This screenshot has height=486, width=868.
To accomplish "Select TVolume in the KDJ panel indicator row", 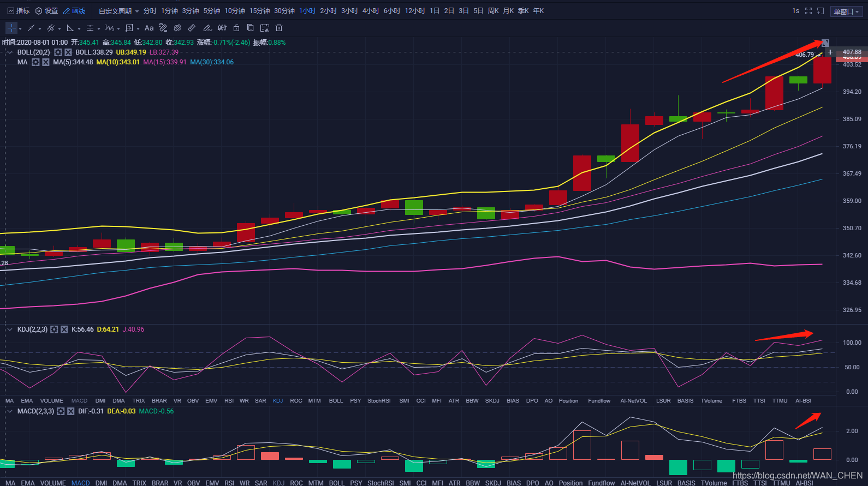I will tap(712, 401).
